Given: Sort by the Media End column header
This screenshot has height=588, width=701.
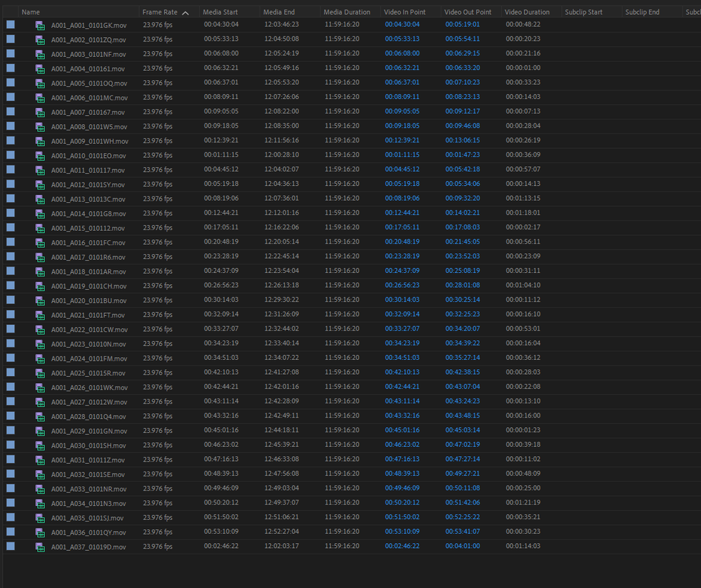Looking at the screenshot, I should click(279, 12).
